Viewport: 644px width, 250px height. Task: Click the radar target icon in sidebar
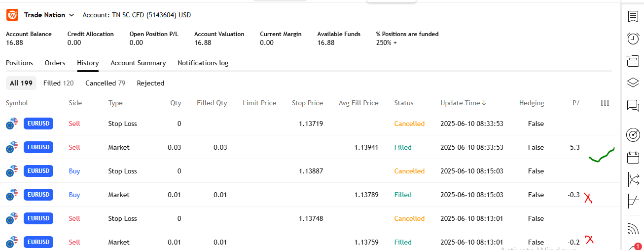point(633,134)
